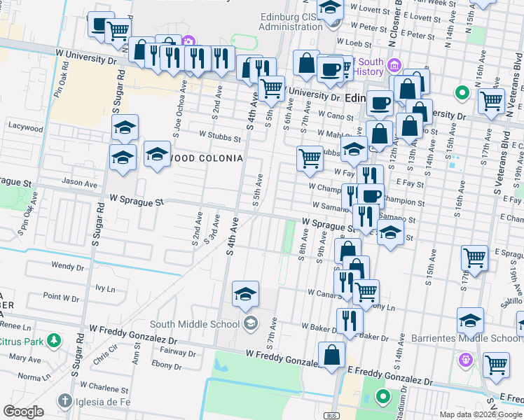Select the school marker nearest S Sugar Rd and W University Dr
The image size is (524, 420).
click(x=125, y=129)
